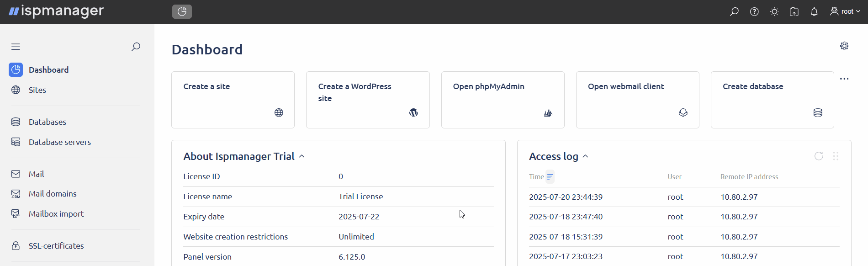Collapse the sidebar via hamburger icon
The height and width of the screenshot is (266, 868).
16,47
